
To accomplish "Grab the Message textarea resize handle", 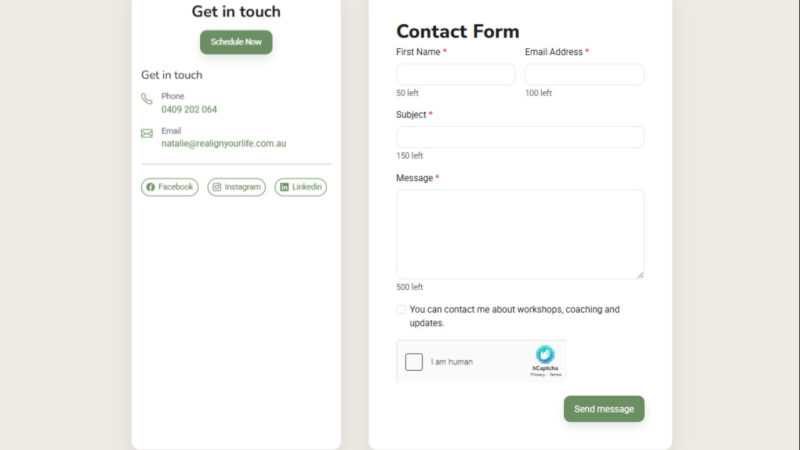I will pos(640,275).
